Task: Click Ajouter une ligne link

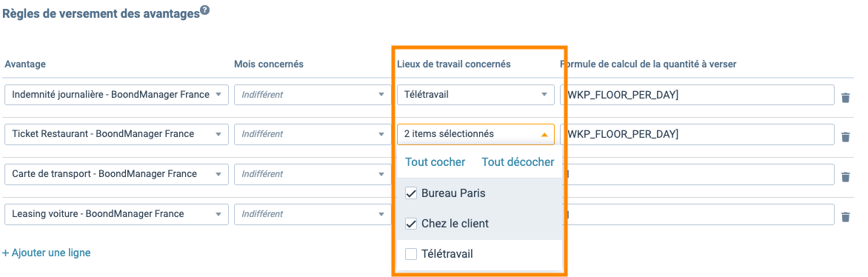Action: point(47,253)
